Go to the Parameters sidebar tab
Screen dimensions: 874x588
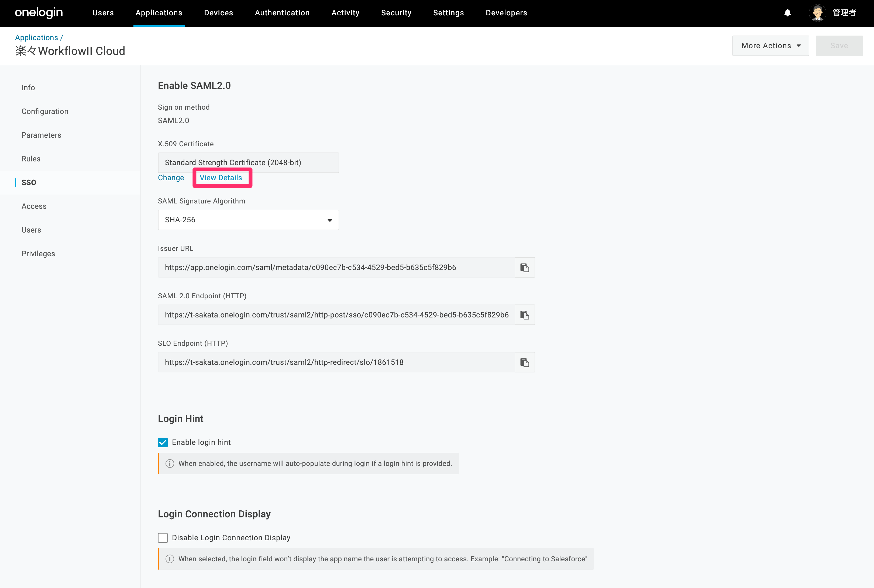(41, 135)
